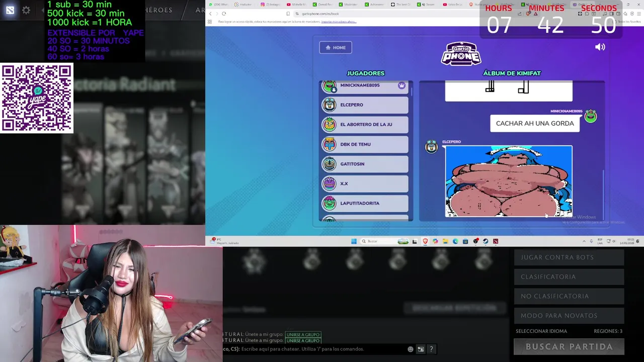Click the HOME button in Gartic Phone

tap(336, 47)
